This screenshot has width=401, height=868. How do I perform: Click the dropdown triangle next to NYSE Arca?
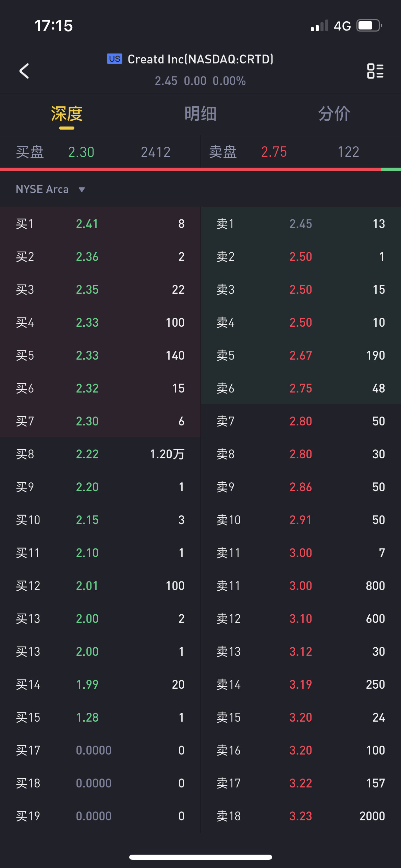[x=82, y=190]
